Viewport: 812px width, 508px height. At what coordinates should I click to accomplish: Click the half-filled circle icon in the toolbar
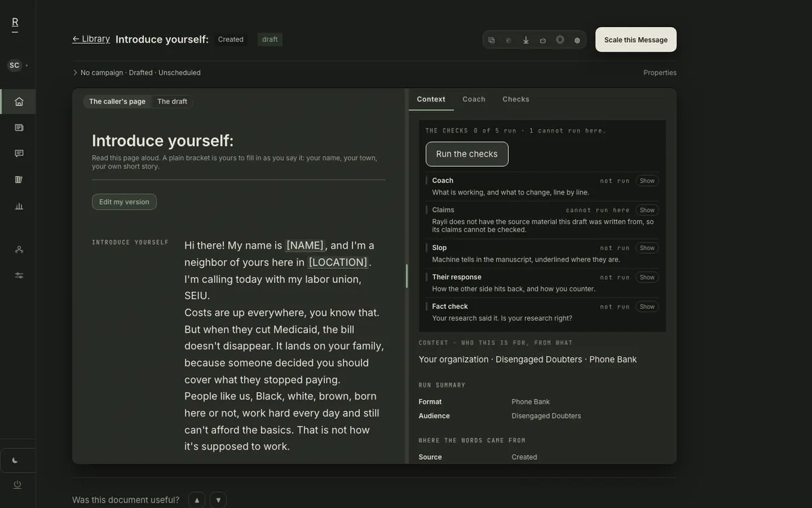pos(577,40)
